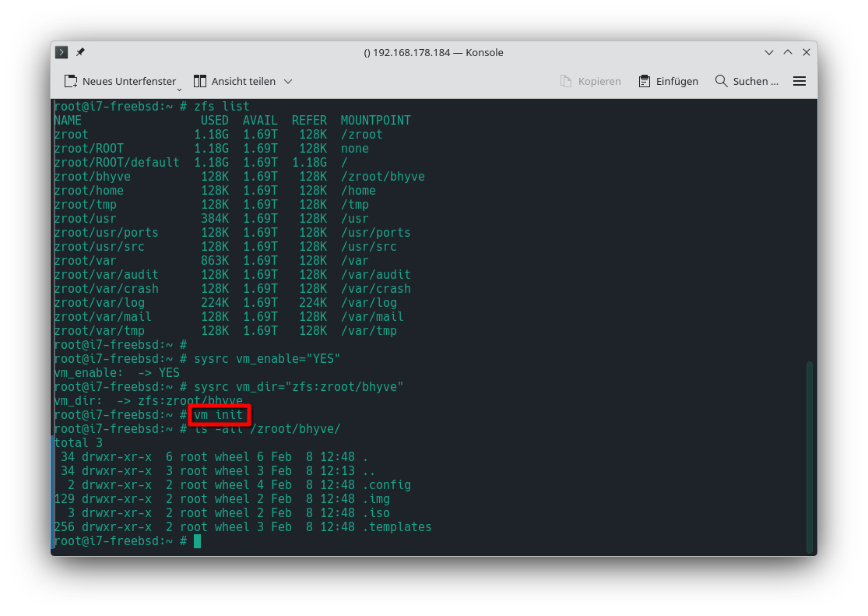Expand the Neues Unterfenster dropdown arrow
868x616 pixels.
point(179,87)
